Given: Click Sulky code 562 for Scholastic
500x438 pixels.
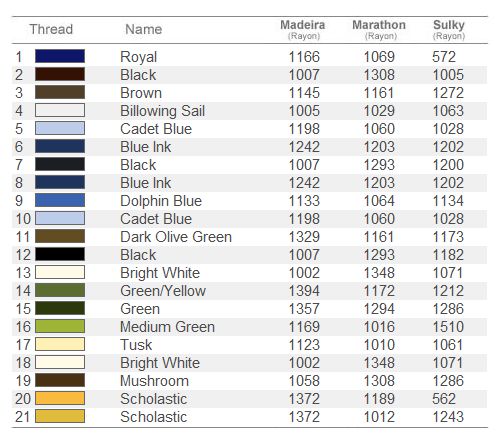Looking at the screenshot, I should pyautogui.click(x=444, y=399).
